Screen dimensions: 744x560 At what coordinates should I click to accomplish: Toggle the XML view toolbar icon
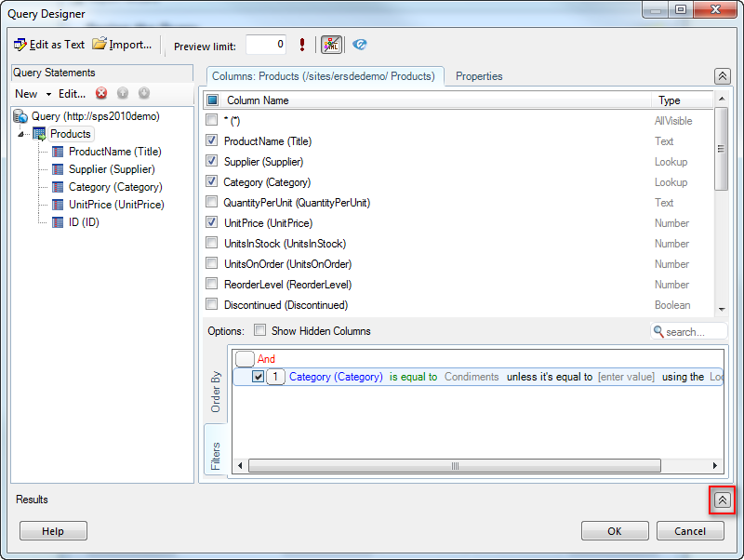pyautogui.click(x=331, y=45)
